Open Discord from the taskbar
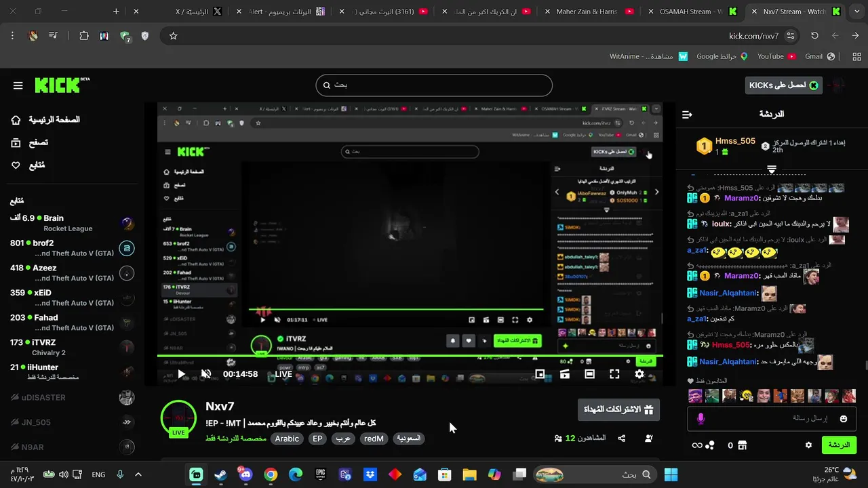 [x=245, y=474]
